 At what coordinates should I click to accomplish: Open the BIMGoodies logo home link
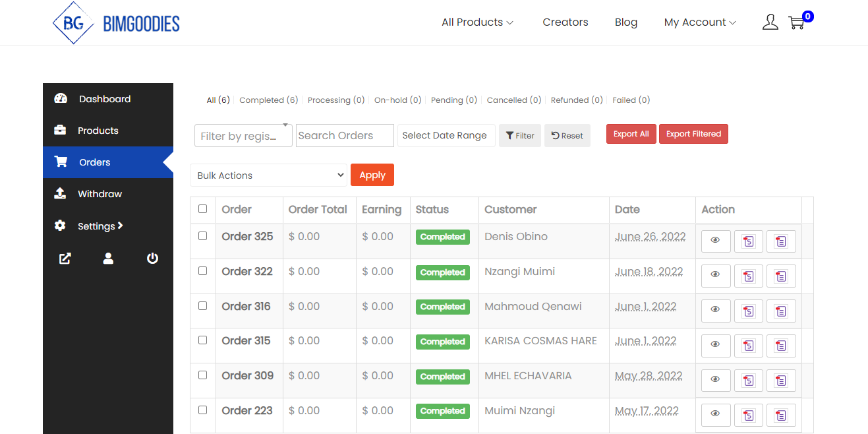116,24
